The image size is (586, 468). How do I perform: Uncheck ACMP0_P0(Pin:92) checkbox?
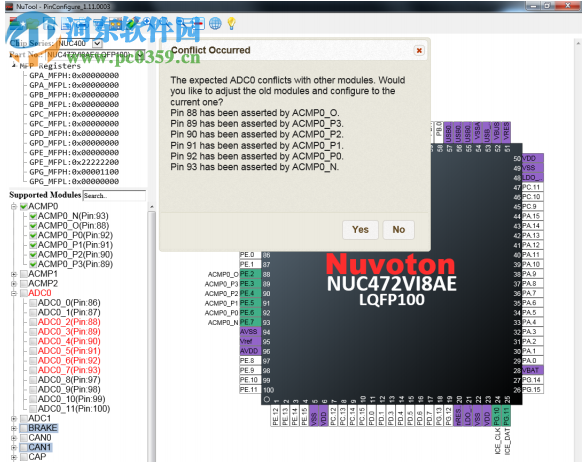pos(33,235)
